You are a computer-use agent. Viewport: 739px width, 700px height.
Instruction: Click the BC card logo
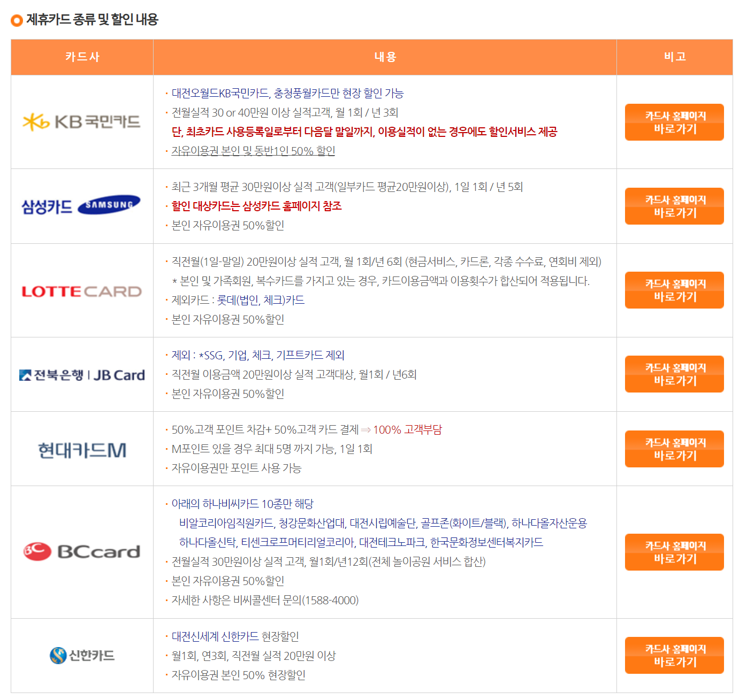tap(81, 551)
